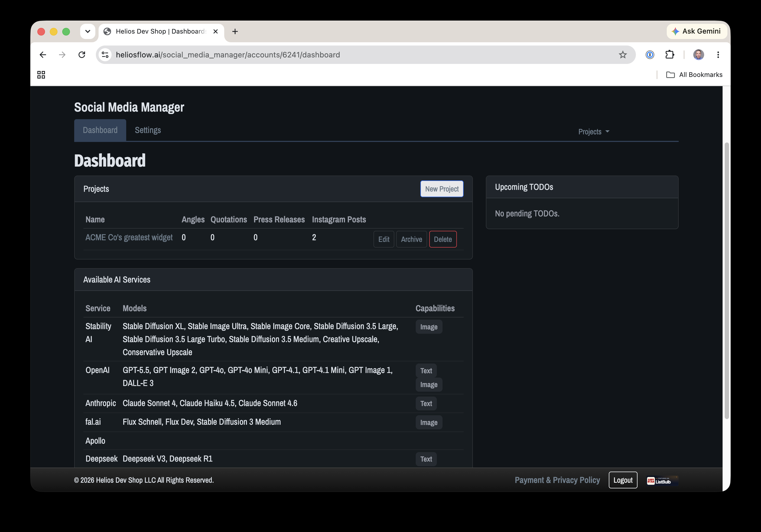761x532 pixels.
Task: Click the Instagram Posts count of 2
Action: click(x=314, y=237)
